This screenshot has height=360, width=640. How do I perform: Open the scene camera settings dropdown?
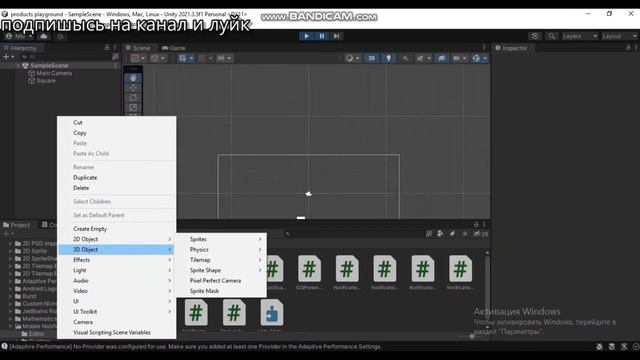coord(459,58)
